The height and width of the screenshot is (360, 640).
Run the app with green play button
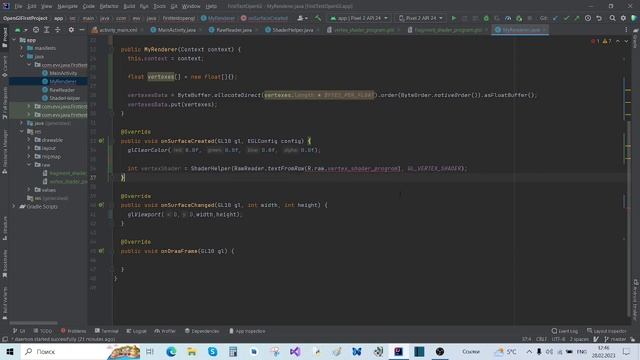pos(454,18)
